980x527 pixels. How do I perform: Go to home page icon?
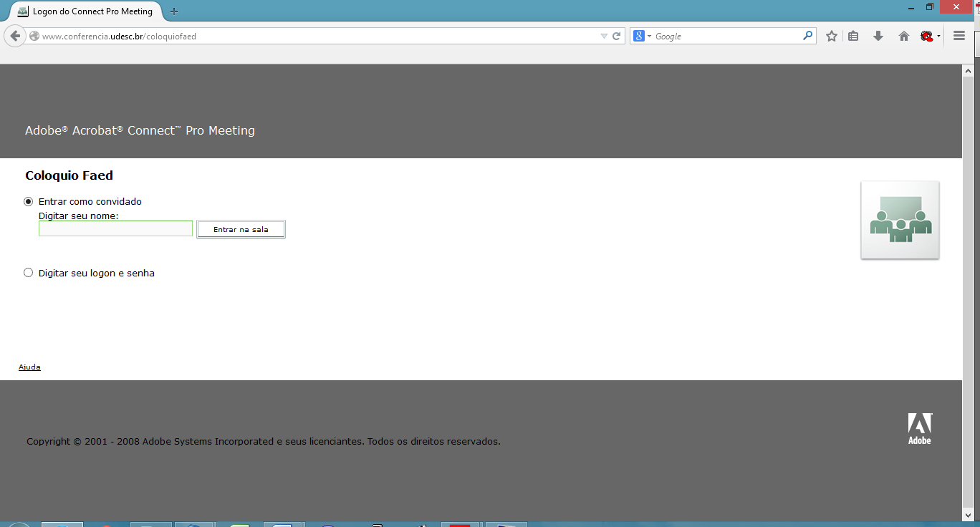904,36
